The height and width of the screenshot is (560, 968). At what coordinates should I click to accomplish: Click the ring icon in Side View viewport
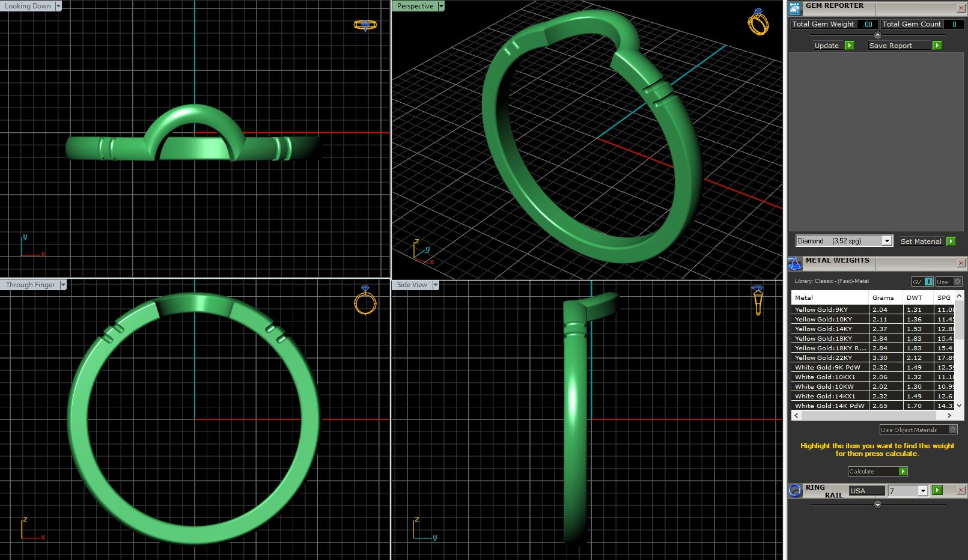757,300
